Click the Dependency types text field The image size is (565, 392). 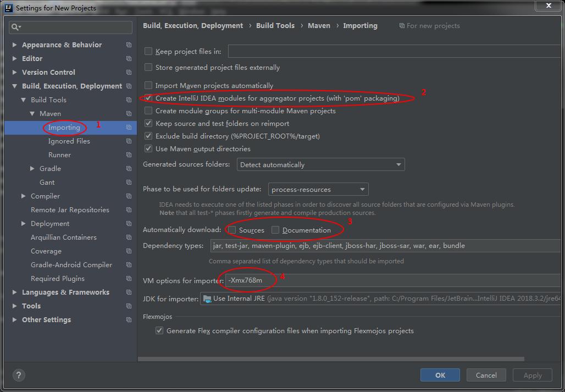[387, 245]
